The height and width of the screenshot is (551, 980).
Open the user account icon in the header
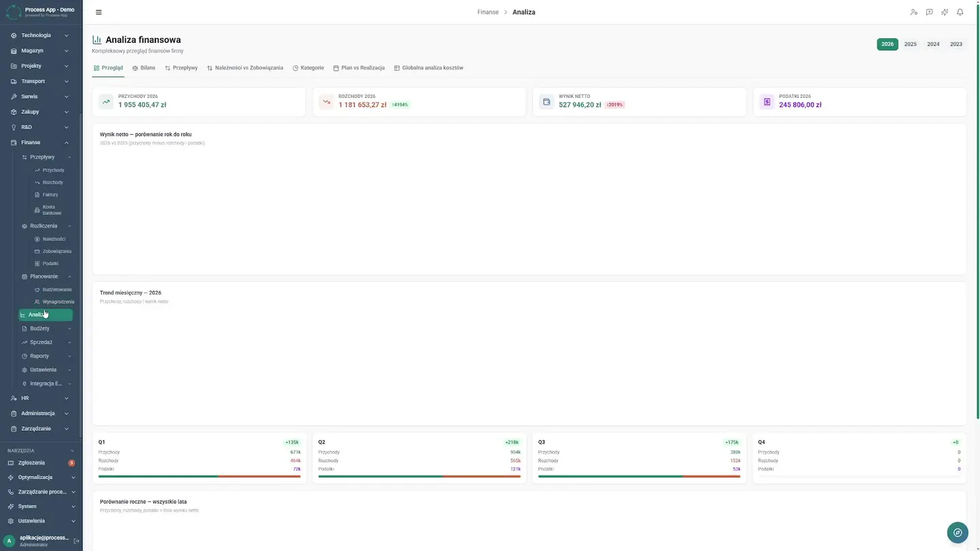(x=914, y=12)
